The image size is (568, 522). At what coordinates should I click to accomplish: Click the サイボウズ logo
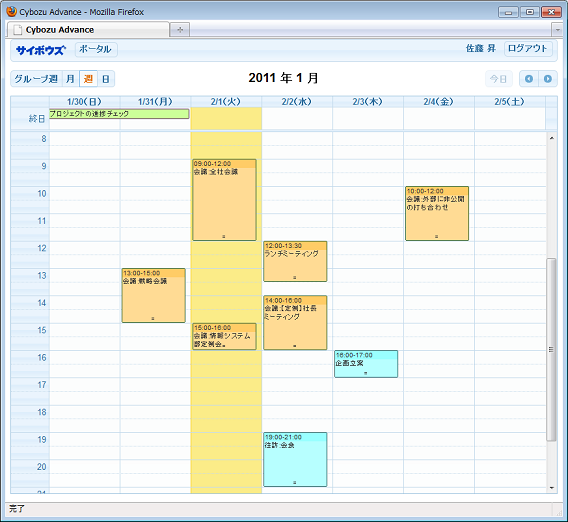[x=41, y=50]
